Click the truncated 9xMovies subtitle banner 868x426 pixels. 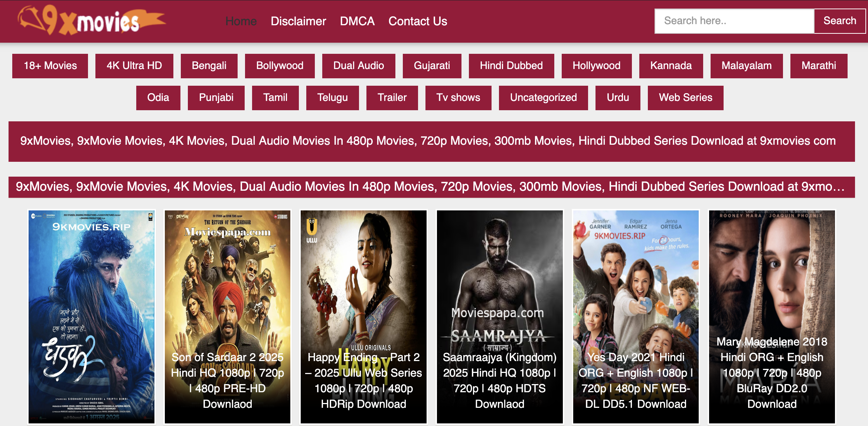432,187
